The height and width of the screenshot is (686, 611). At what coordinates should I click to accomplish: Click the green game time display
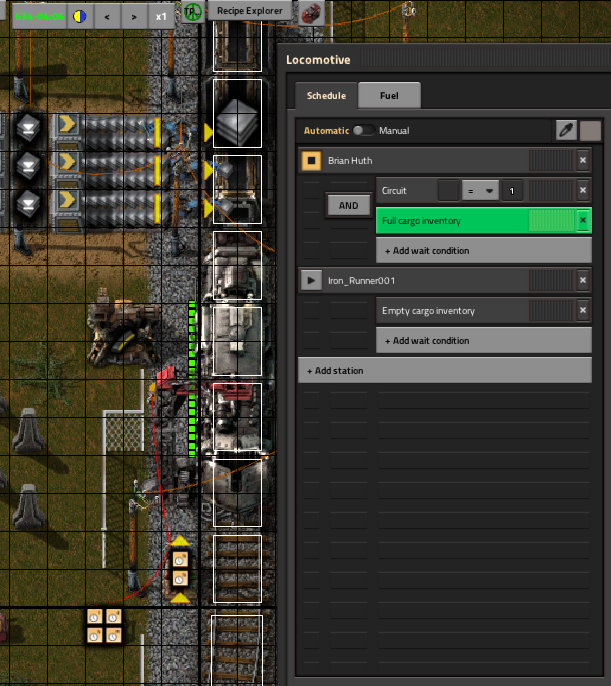[x=39, y=17]
